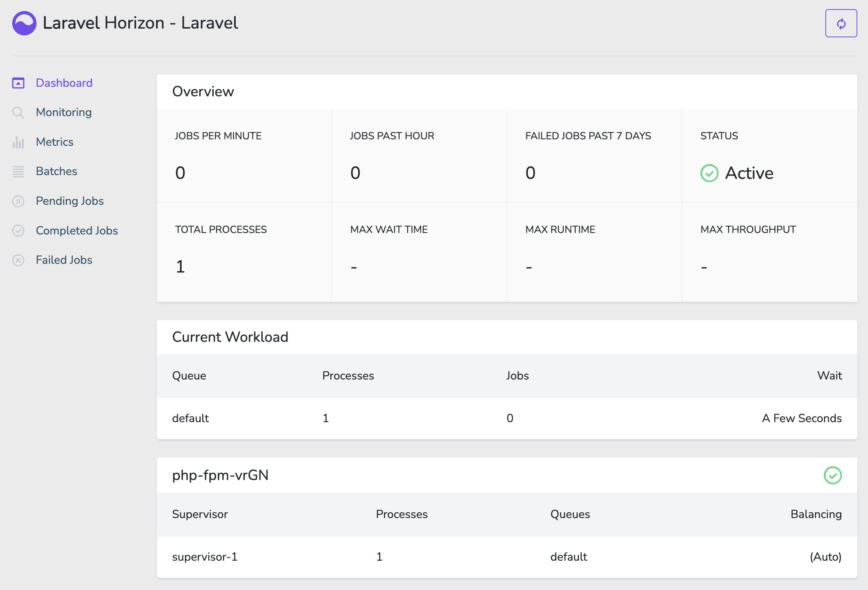Click the Batches list icon
868x590 pixels.
click(18, 171)
